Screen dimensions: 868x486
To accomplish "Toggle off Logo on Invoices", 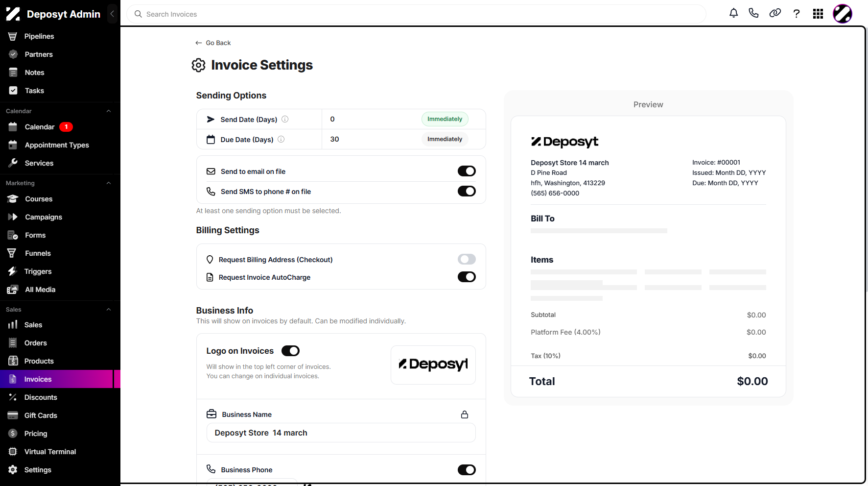I will pos(290,351).
